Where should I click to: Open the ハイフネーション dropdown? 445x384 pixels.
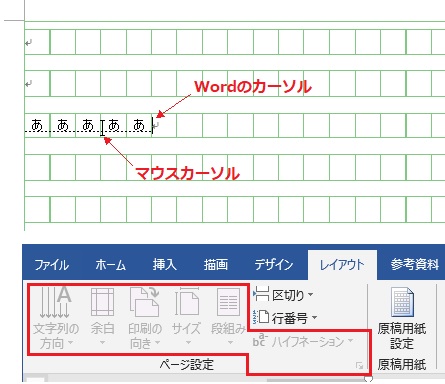click(350, 341)
